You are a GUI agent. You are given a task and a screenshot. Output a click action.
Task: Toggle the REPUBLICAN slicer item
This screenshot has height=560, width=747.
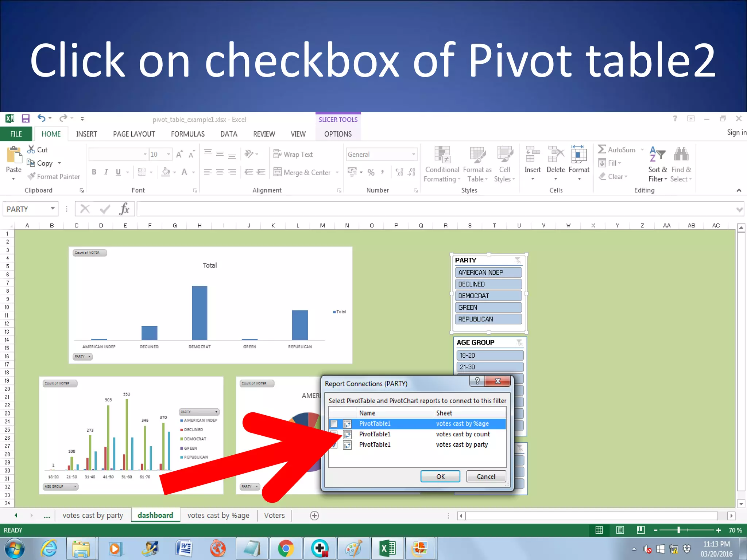tap(488, 319)
